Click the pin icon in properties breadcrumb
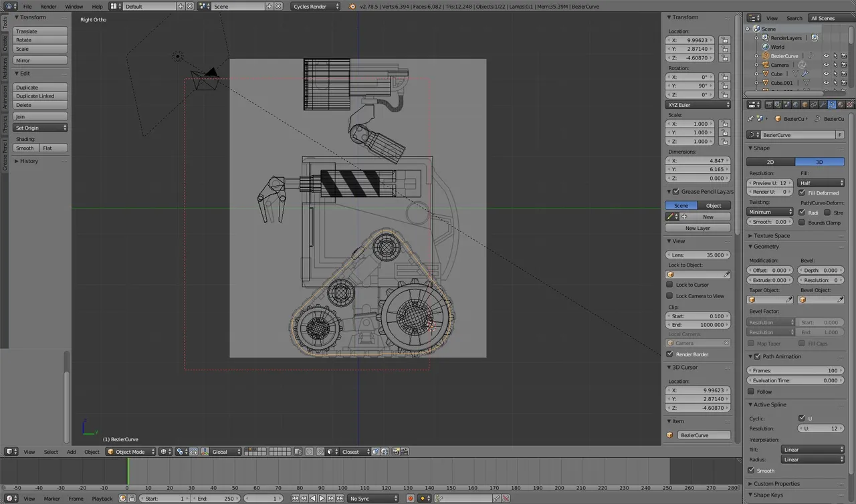856x504 pixels. [750, 118]
